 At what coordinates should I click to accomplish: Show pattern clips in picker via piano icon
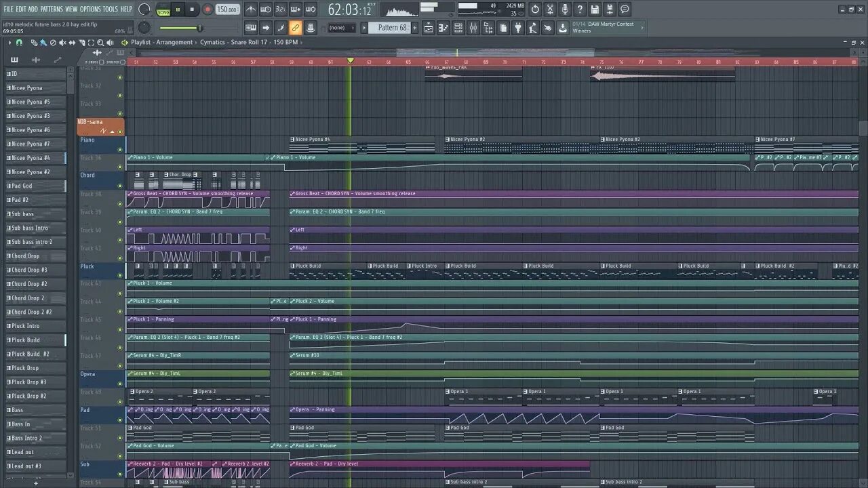coord(14,60)
